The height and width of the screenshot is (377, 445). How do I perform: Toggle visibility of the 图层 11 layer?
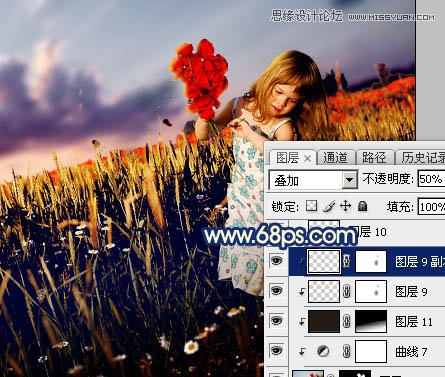coord(277,321)
